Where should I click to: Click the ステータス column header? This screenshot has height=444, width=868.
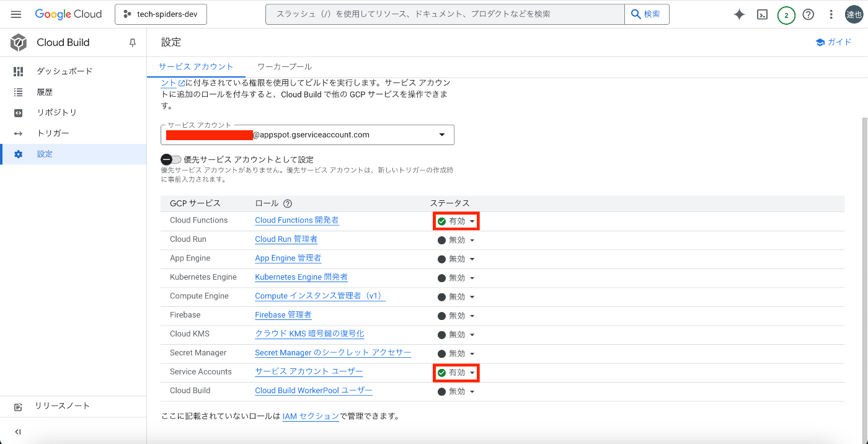[450, 203]
